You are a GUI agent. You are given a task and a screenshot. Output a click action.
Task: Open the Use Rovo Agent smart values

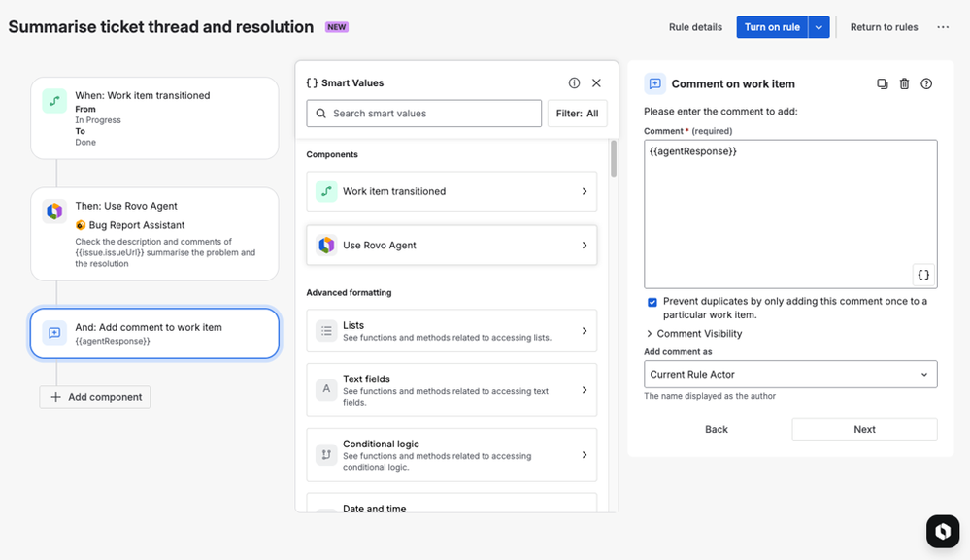click(x=452, y=246)
